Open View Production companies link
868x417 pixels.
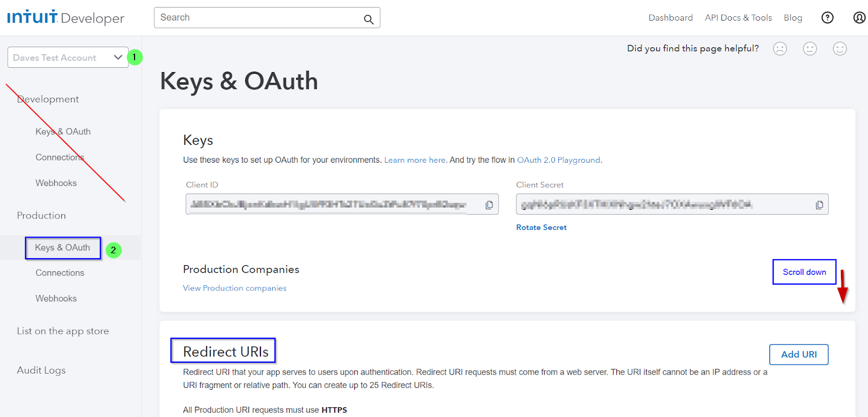(x=234, y=288)
